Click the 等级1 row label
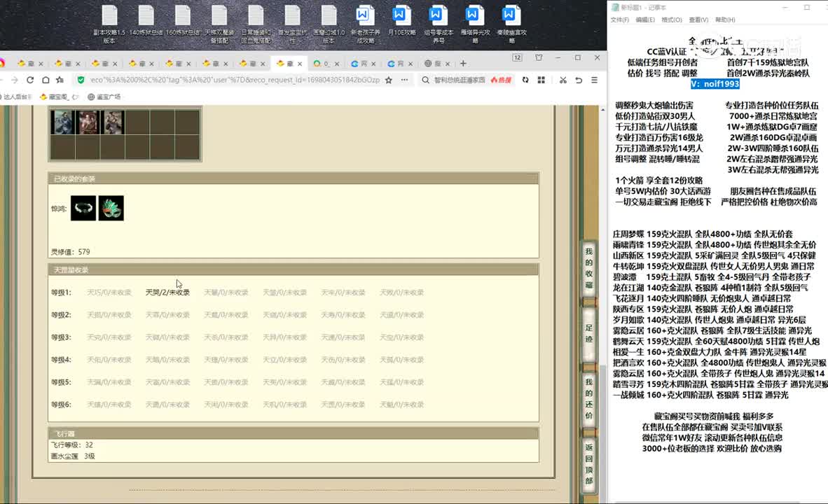This screenshot has height=504, width=828. (x=61, y=293)
